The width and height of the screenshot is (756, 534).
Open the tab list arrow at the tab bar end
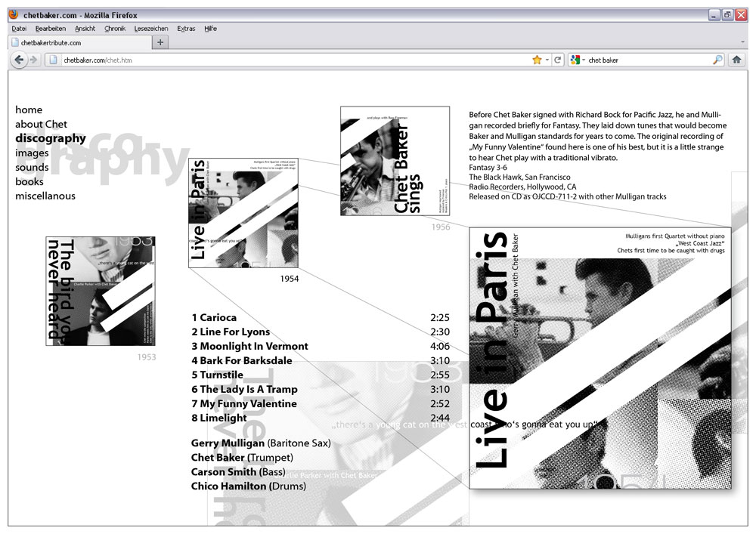pos(742,42)
